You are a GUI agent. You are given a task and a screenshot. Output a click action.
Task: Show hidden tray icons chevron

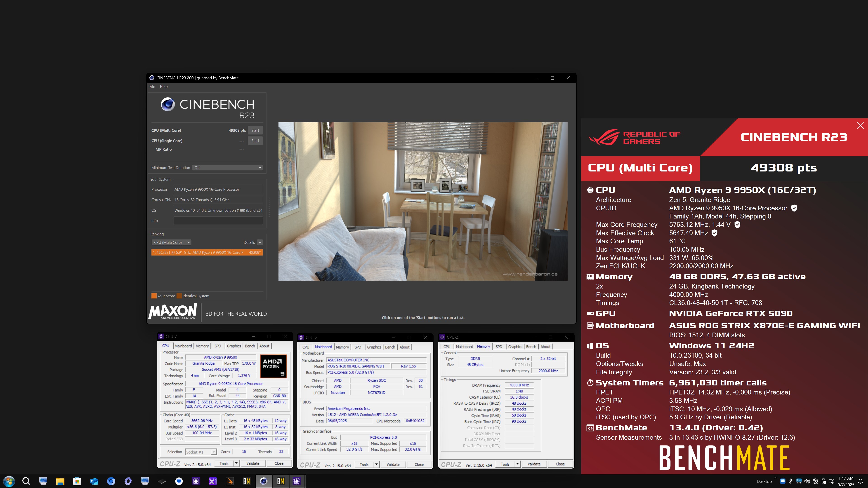pos(776,478)
